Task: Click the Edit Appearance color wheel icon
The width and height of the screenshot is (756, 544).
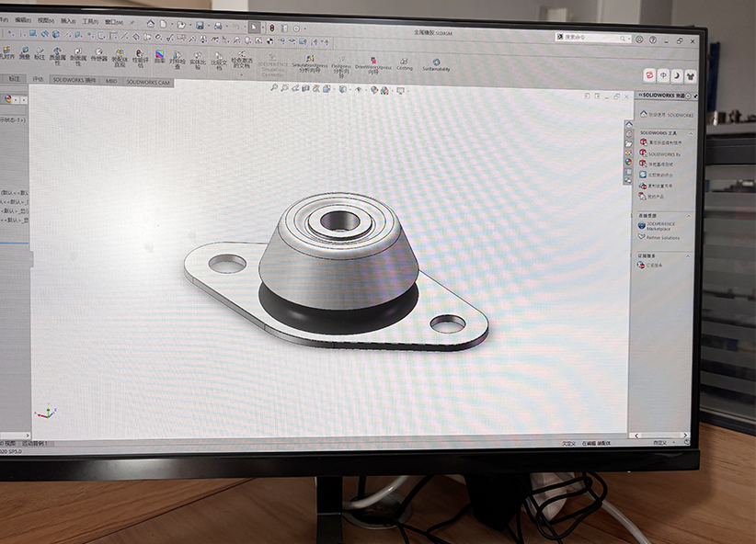Action: (x=374, y=90)
